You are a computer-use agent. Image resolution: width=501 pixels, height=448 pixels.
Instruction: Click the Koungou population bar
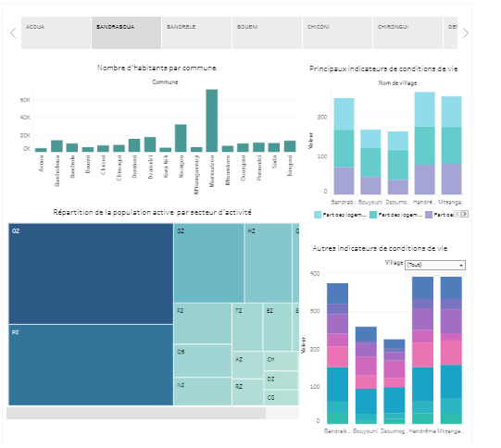181,138
